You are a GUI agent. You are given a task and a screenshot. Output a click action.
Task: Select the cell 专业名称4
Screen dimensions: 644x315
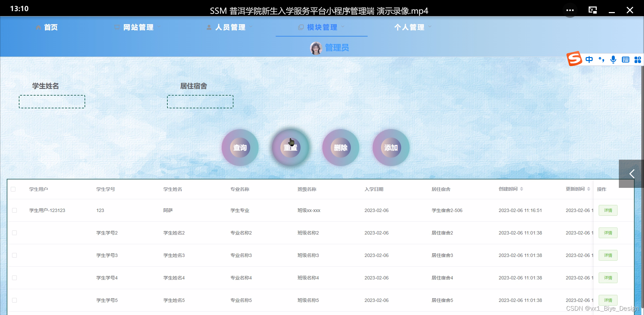click(x=241, y=278)
